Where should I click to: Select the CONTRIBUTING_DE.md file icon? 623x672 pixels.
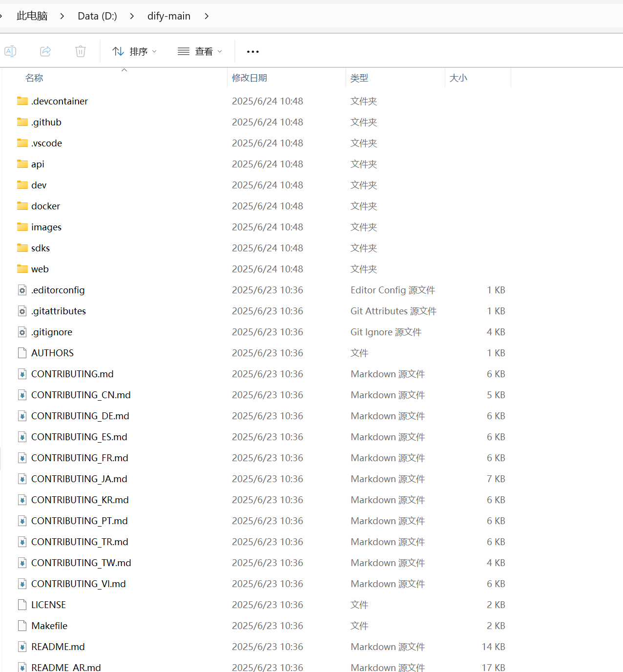tap(22, 416)
